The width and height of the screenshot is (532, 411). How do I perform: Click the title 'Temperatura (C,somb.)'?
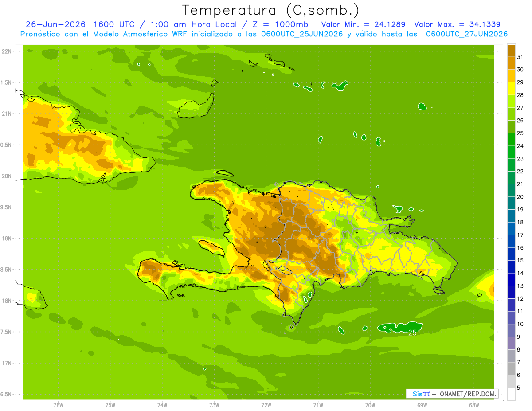[x=271, y=10]
